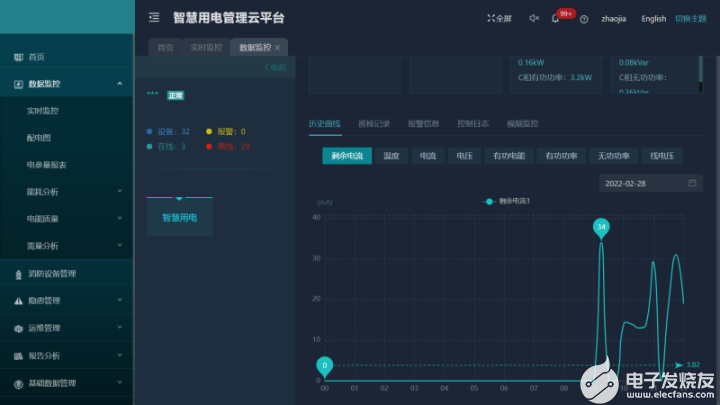Click 切换主题 to switch theme

coord(691,19)
